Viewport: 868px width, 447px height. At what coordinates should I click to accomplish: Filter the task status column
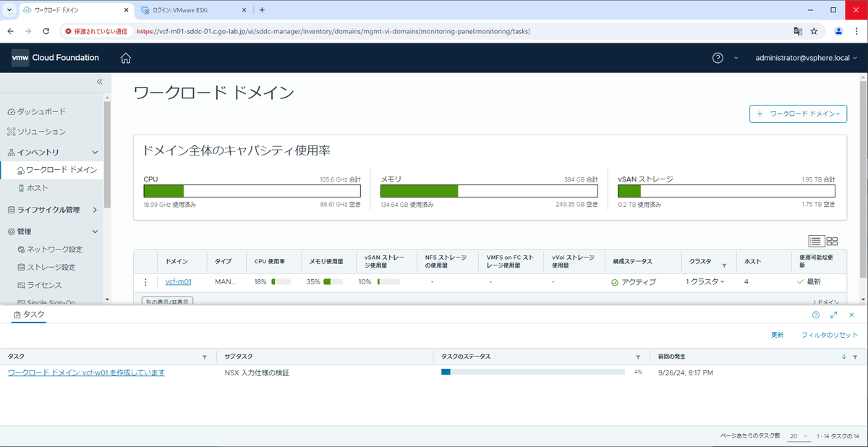point(638,357)
